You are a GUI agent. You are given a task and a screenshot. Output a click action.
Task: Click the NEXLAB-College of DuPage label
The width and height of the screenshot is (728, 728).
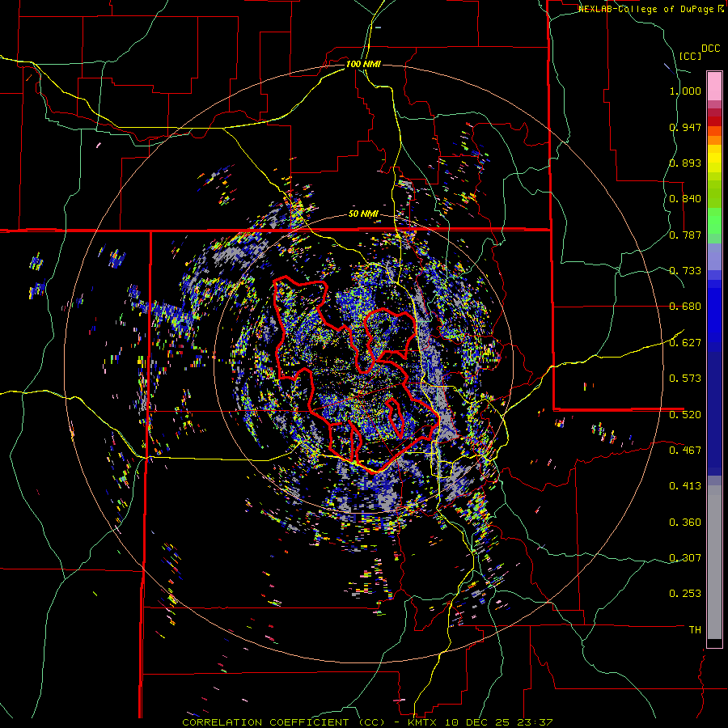(646, 9)
